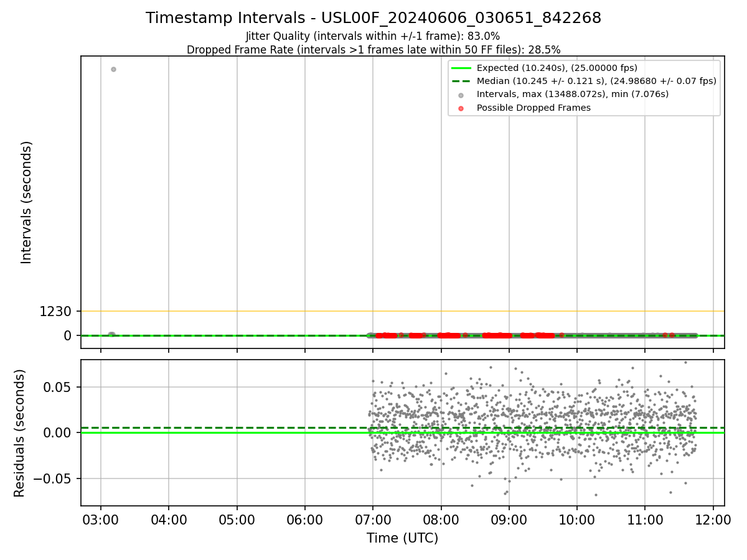Click the red dot marker in the legend

(461, 108)
